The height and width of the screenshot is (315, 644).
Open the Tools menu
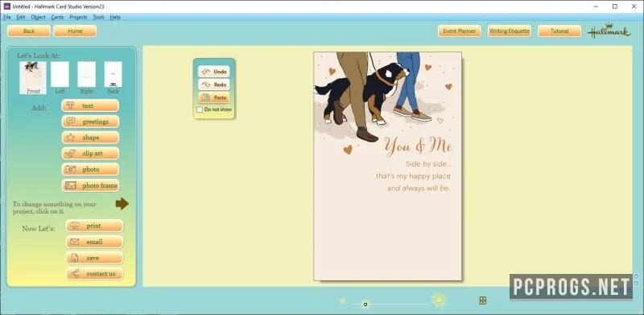98,17
